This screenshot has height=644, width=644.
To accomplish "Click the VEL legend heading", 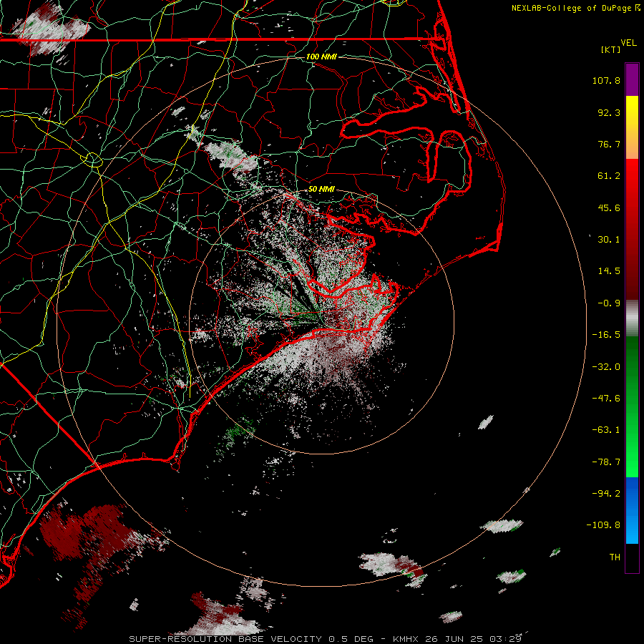I will coord(628,43).
